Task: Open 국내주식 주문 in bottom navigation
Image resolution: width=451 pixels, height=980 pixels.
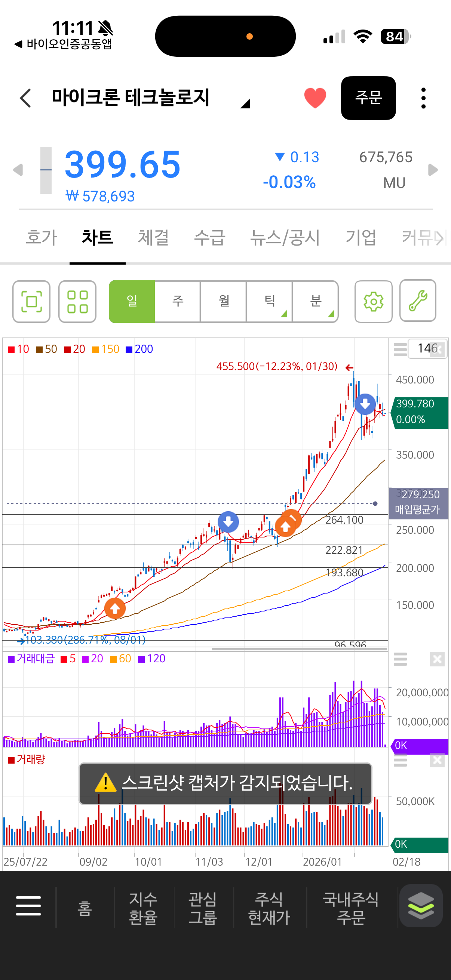Action: pyautogui.click(x=350, y=908)
